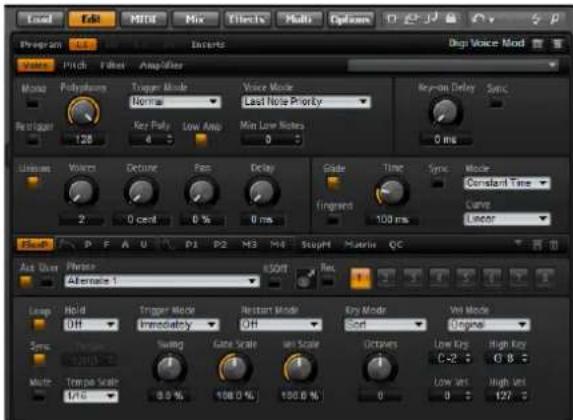Screen dimensions: 573x420
Task: Enable the KSOff switch
Action: (x=274, y=283)
